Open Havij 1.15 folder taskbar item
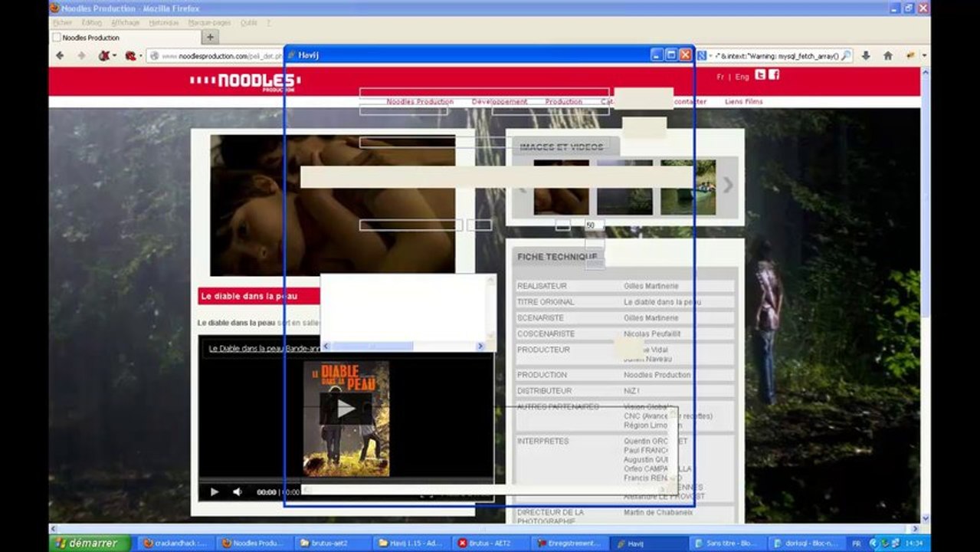The width and height of the screenshot is (980, 552). pyautogui.click(x=411, y=543)
